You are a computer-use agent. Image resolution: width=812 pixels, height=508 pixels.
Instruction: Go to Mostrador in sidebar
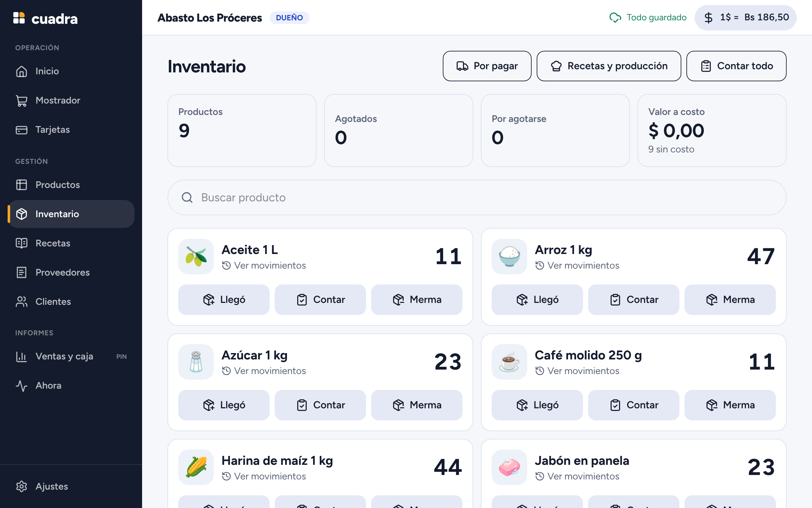(71, 100)
